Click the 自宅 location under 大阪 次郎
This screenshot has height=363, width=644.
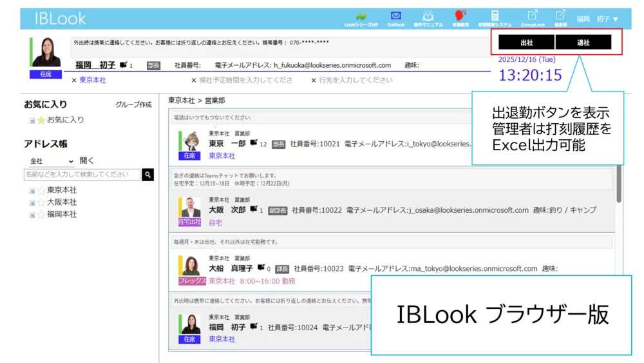[x=215, y=222]
